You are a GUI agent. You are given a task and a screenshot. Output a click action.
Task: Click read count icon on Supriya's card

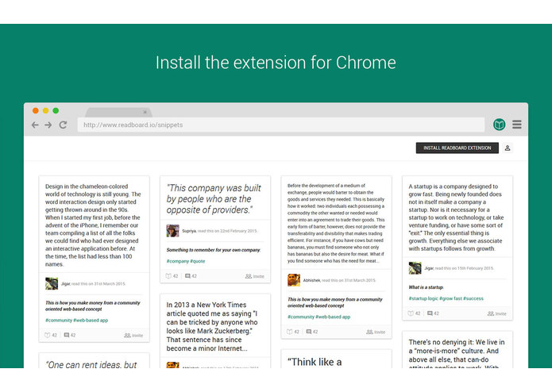point(168,276)
